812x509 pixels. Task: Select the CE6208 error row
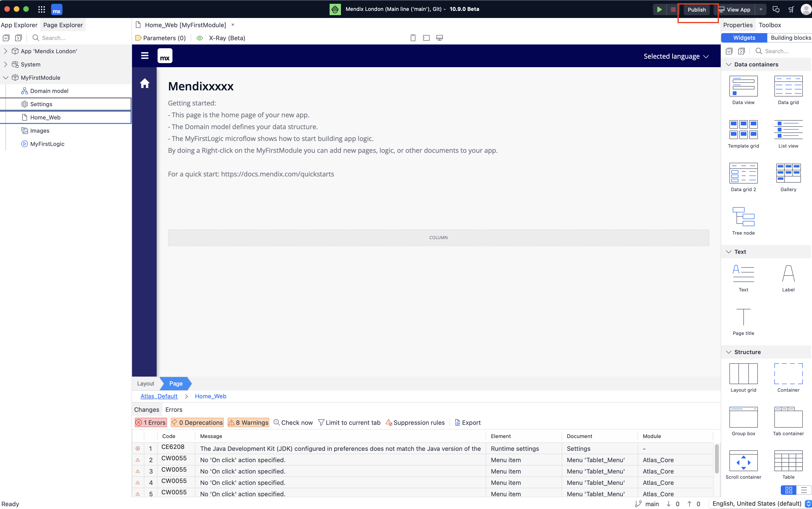point(423,448)
